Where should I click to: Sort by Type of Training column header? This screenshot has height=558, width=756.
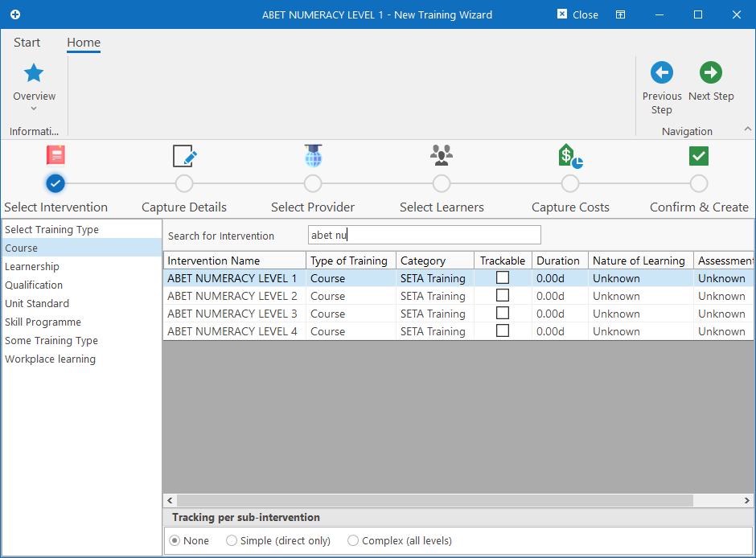click(351, 261)
